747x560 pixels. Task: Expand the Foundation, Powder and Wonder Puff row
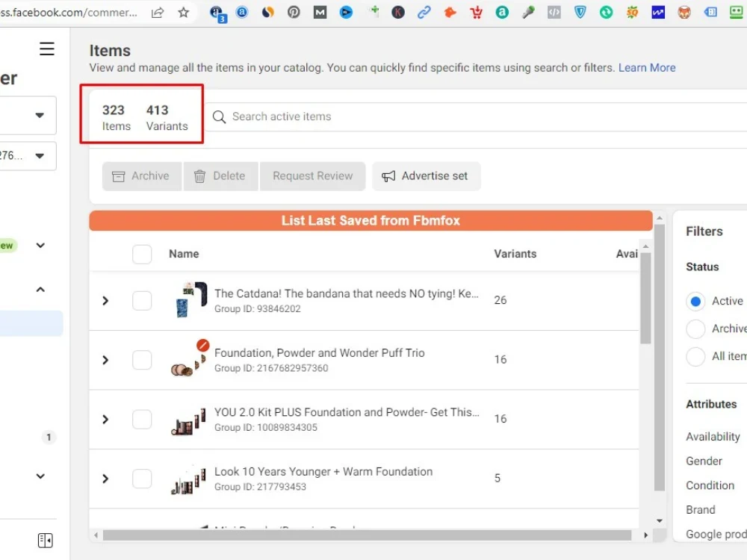pyautogui.click(x=106, y=360)
